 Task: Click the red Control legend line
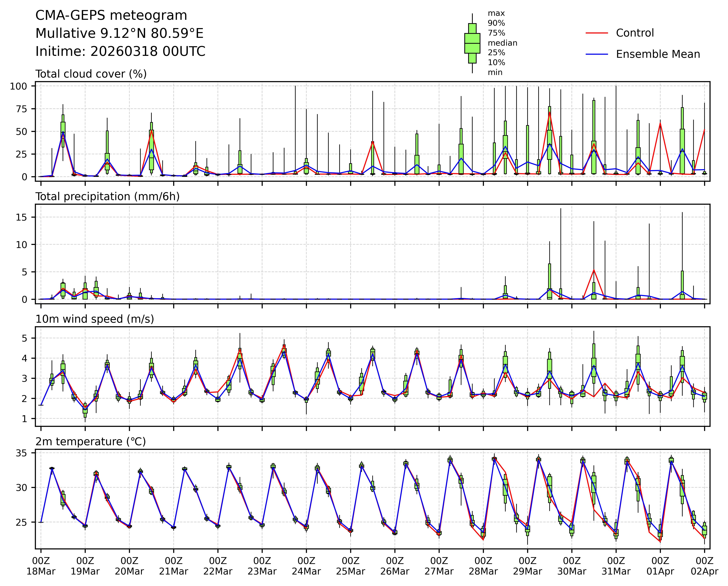(x=597, y=33)
